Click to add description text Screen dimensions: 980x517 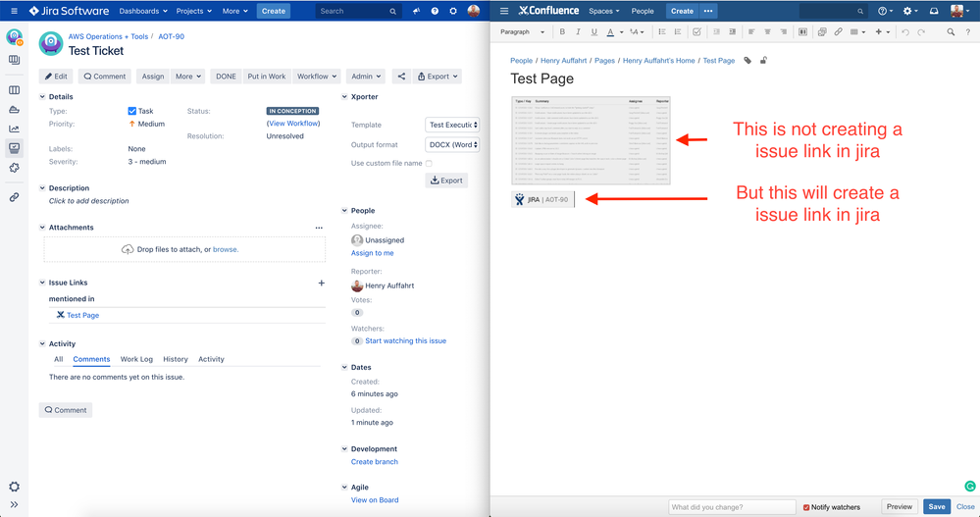88,201
